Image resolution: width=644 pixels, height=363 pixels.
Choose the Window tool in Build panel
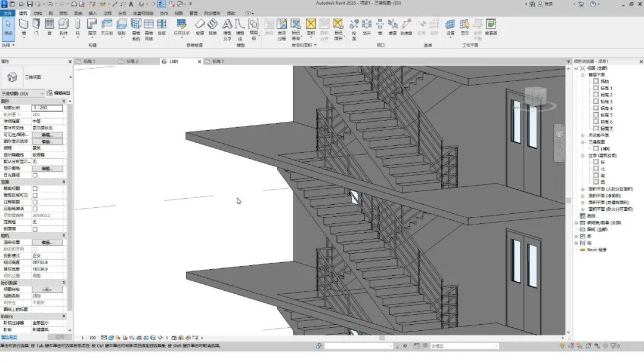pos(49,27)
